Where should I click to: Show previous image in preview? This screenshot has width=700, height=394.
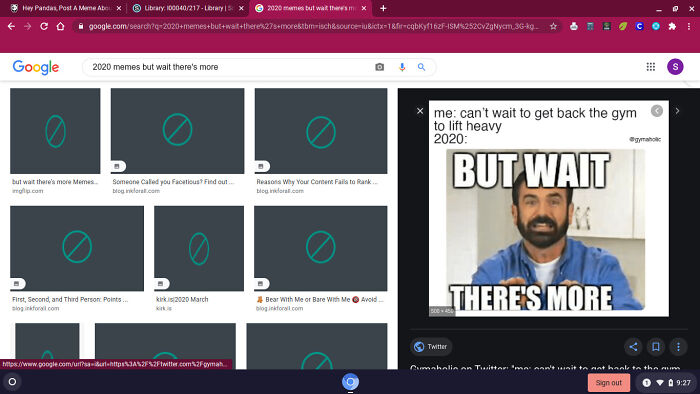(x=656, y=111)
